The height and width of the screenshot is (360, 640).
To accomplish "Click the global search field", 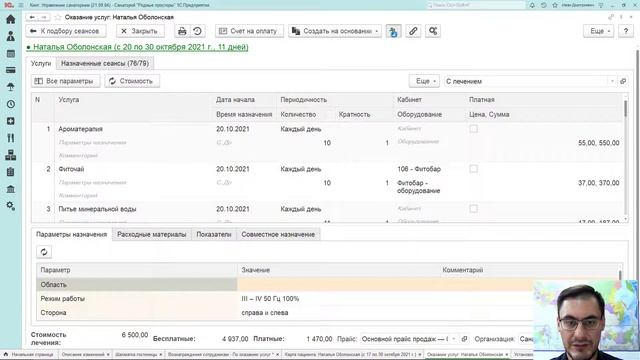I will pos(476,5).
